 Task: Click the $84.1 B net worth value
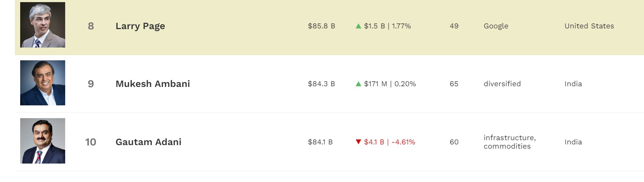point(320,142)
